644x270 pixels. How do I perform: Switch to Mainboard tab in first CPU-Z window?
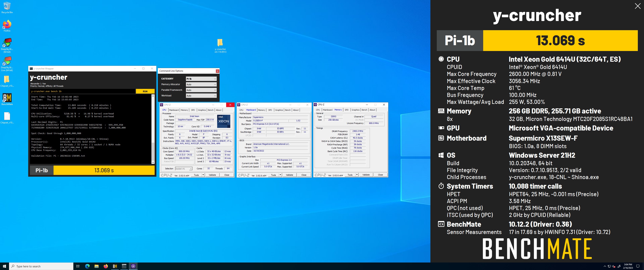point(174,110)
